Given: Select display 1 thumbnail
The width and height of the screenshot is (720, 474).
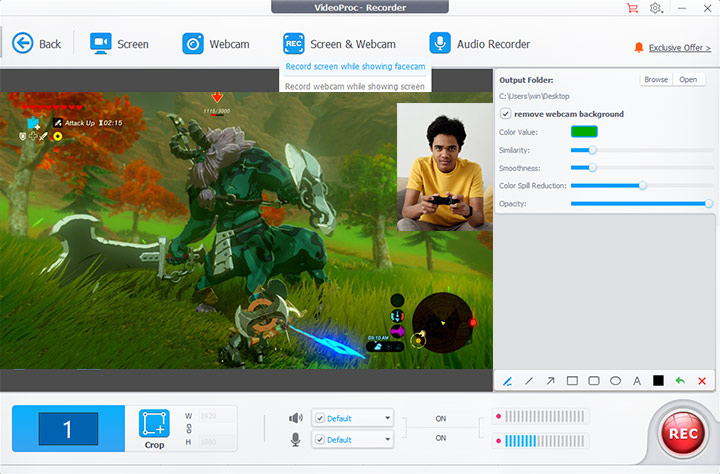Looking at the screenshot, I should pyautogui.click(x=68, y=429).
